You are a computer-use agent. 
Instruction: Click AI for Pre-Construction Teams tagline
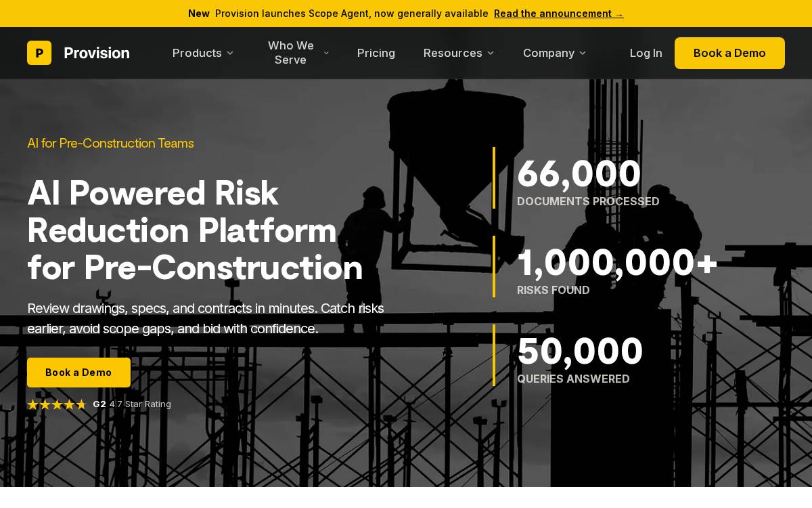(x=110, y=143)
